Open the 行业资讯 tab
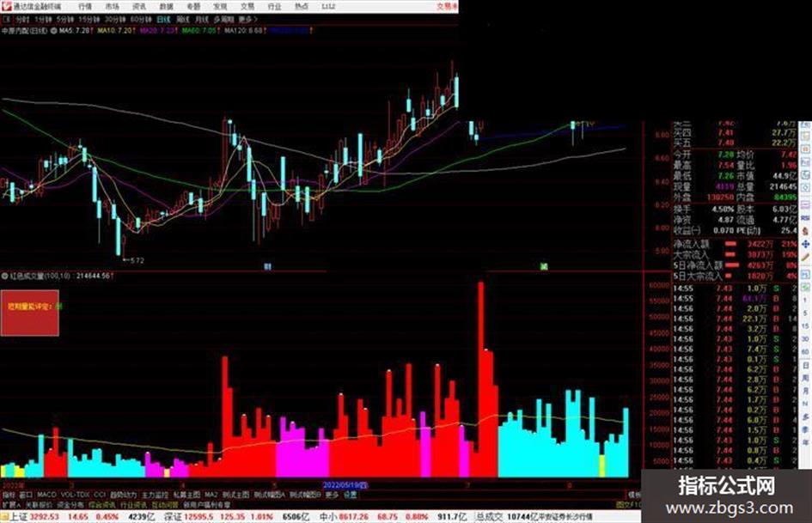The width and height of the screenshot is (812, 523). tap(133, 505)
